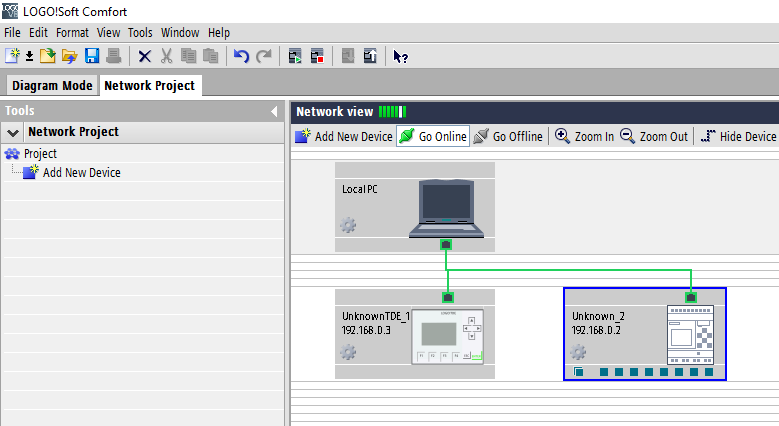Click the Cut scissors icon
Viewport: 779px width, 426px height.
tap(166, 56)
